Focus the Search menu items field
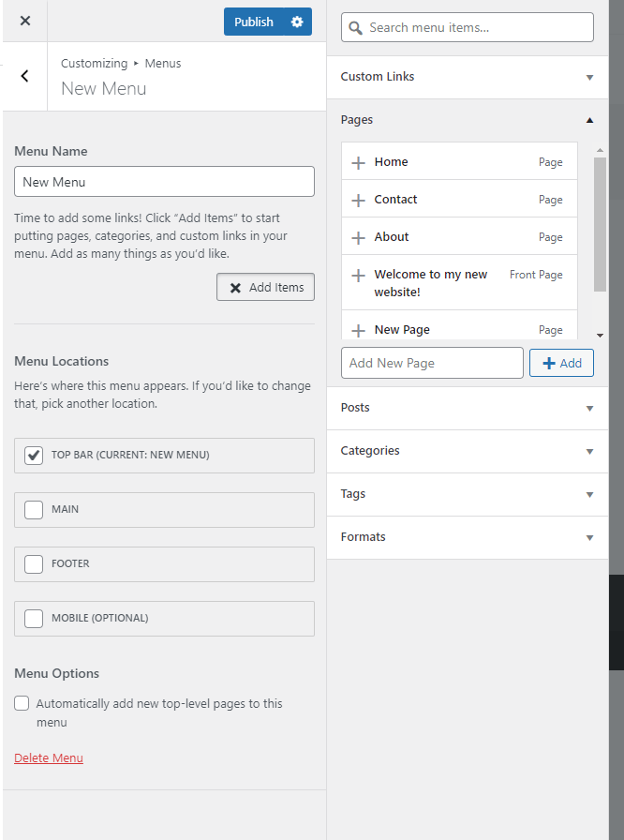 point(468,27)
